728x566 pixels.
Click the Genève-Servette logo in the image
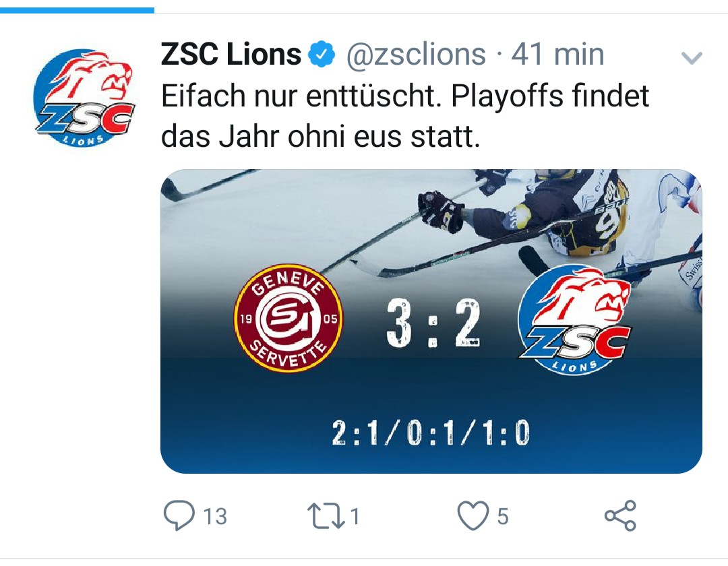click(x=289, y=317)
